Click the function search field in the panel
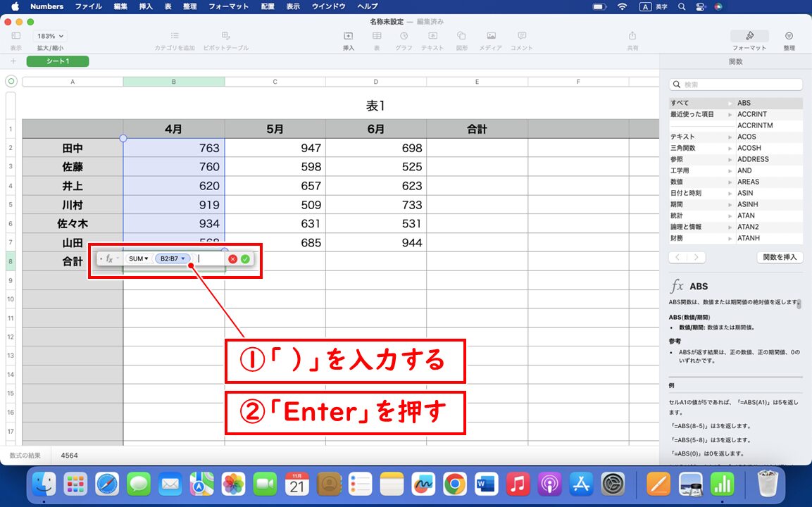 point(735,84)
